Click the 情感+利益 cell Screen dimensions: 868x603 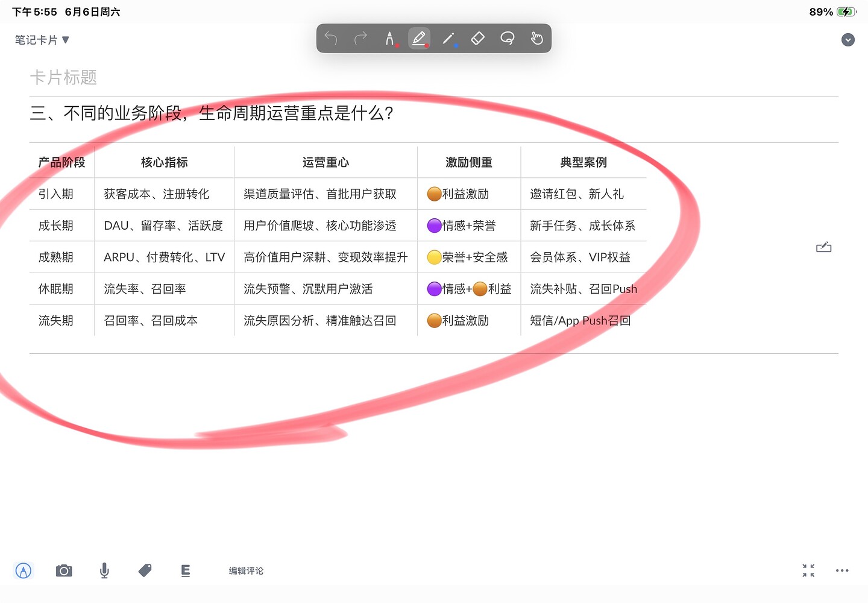coord(469,289)
